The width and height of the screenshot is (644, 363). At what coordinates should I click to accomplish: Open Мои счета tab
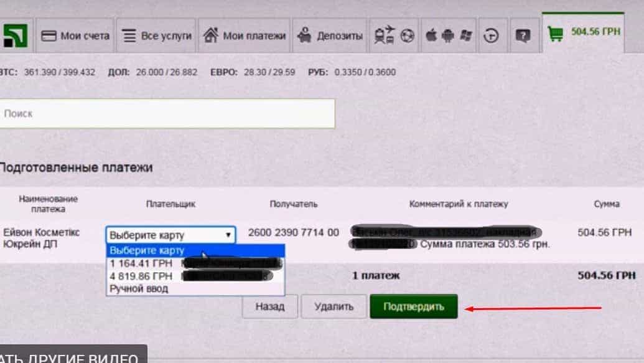[x=75, y=35]
